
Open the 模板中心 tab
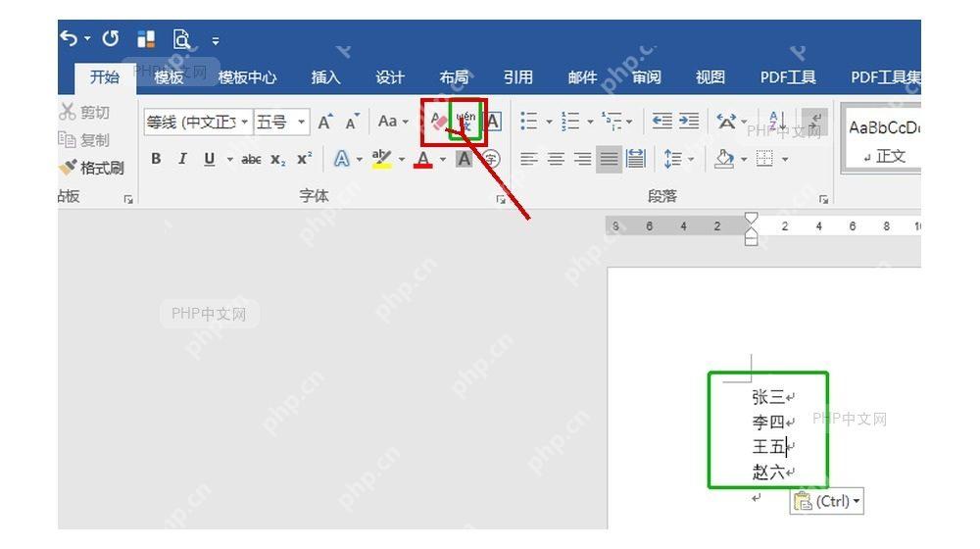click(247, 77)
